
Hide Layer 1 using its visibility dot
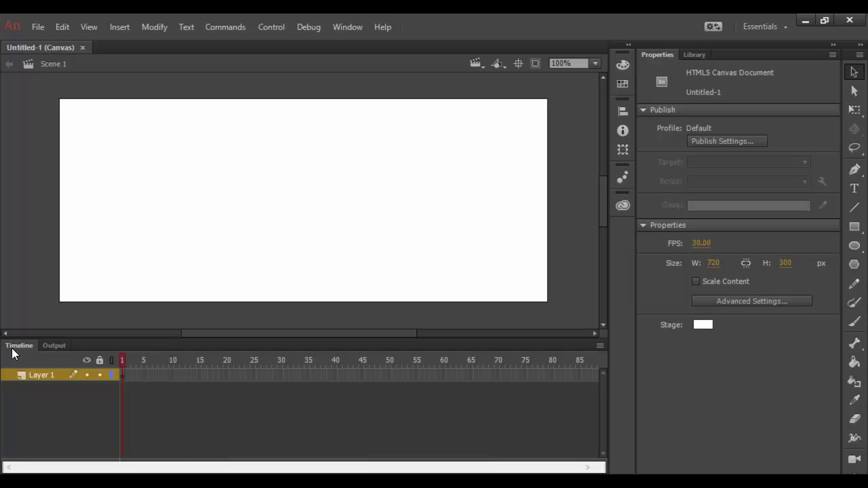(87, 375)
